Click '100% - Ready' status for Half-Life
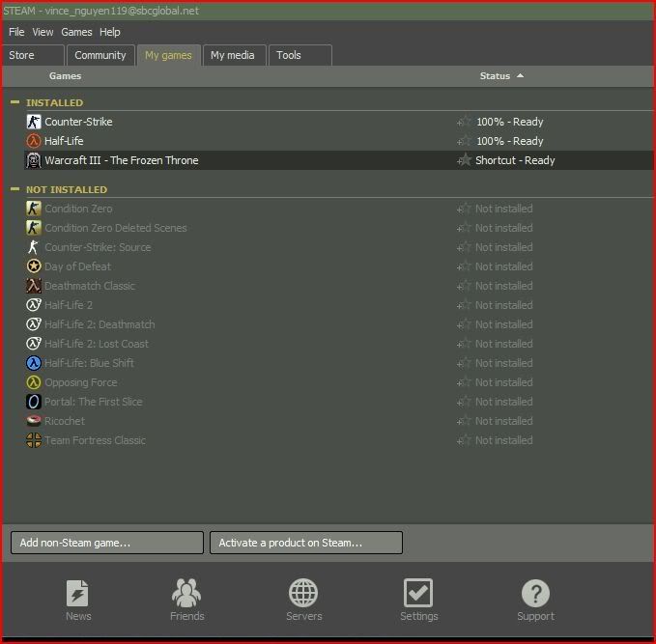The image size is (656, 644). [509, 141]
